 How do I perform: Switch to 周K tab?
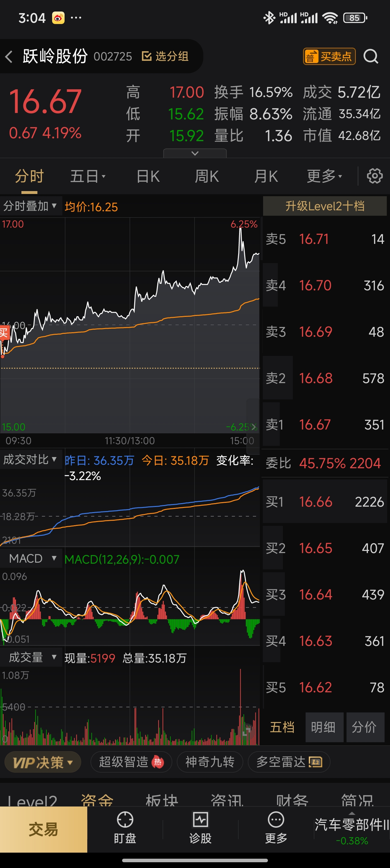[207, 176]
